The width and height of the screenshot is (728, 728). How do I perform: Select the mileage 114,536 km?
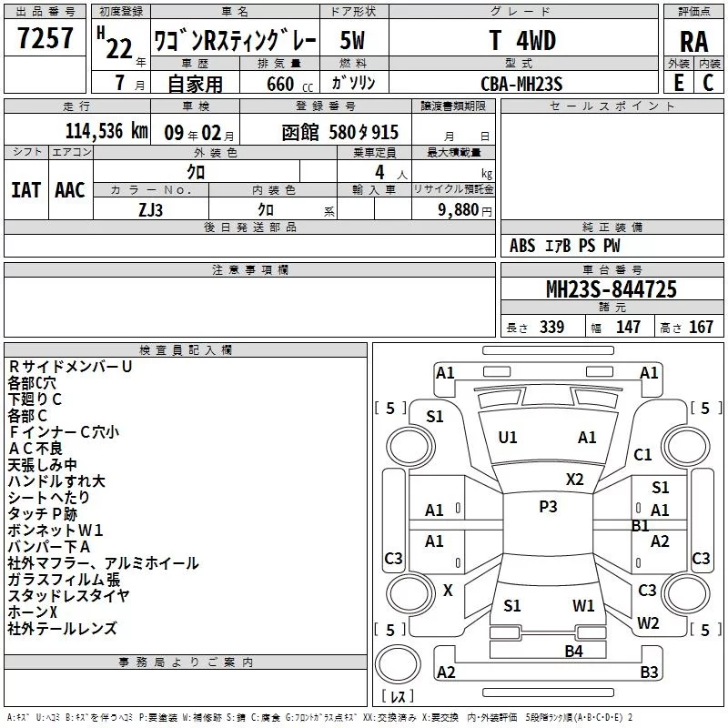coord(106,131)
